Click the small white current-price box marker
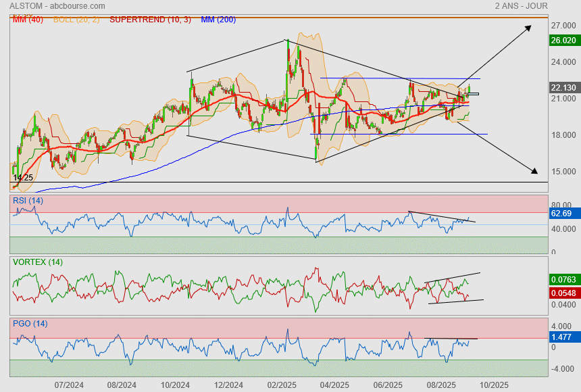581x392 pixels. click(x=473, y=93)
